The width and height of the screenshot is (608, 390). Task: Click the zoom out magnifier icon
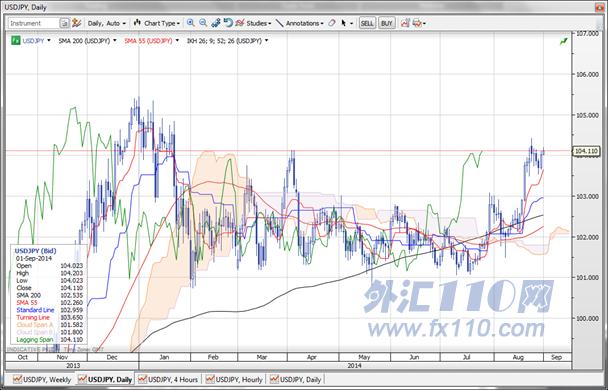point(203,23)
